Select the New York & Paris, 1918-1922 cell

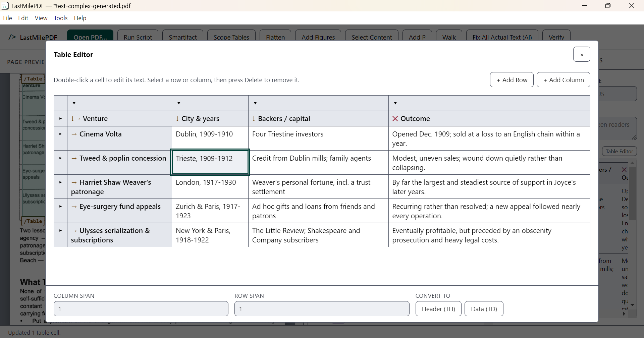coord(210,235)
